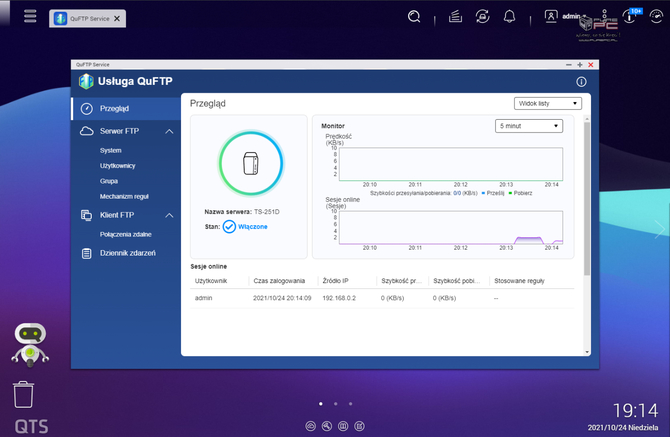This screenshot has width=670, height=437.
Task: Open background tasks icon in top bar
Action: point(455,17)
